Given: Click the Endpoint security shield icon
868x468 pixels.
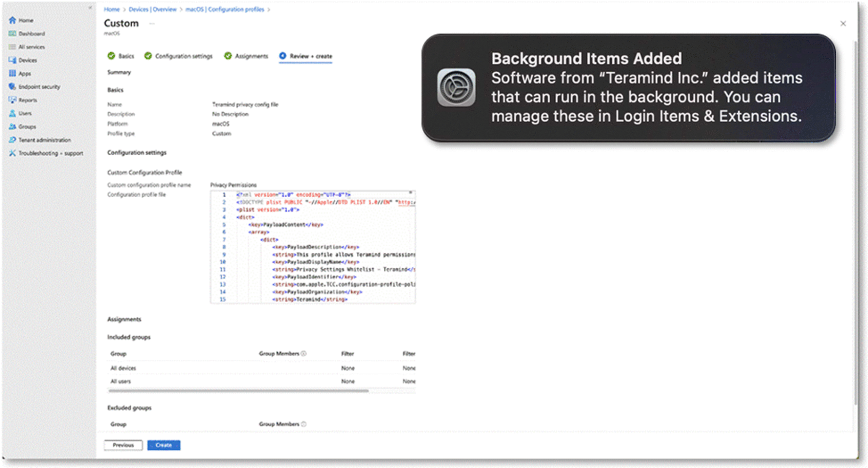Looking at the screenshot, I should 12,87.
